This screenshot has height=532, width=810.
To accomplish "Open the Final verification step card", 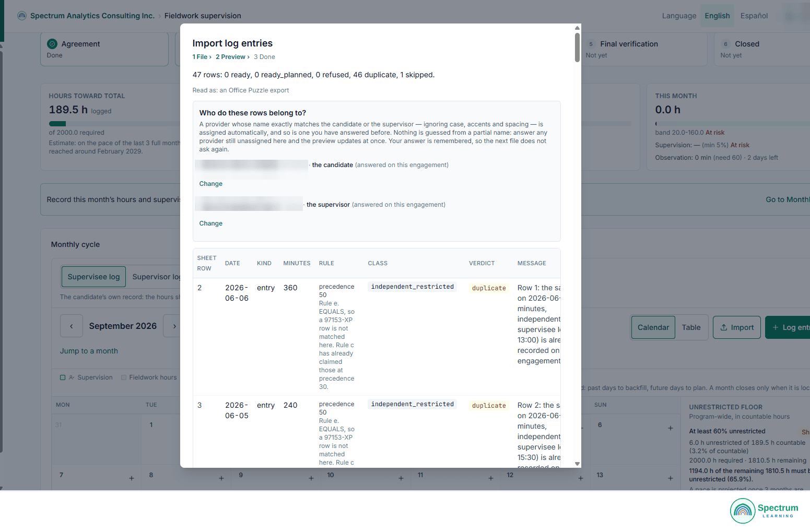I will click(644, 49).
